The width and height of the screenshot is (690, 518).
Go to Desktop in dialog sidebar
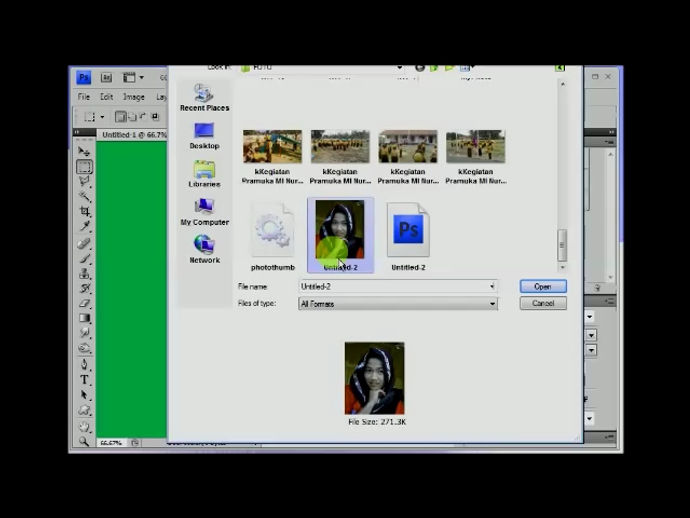tap(204, 136)
